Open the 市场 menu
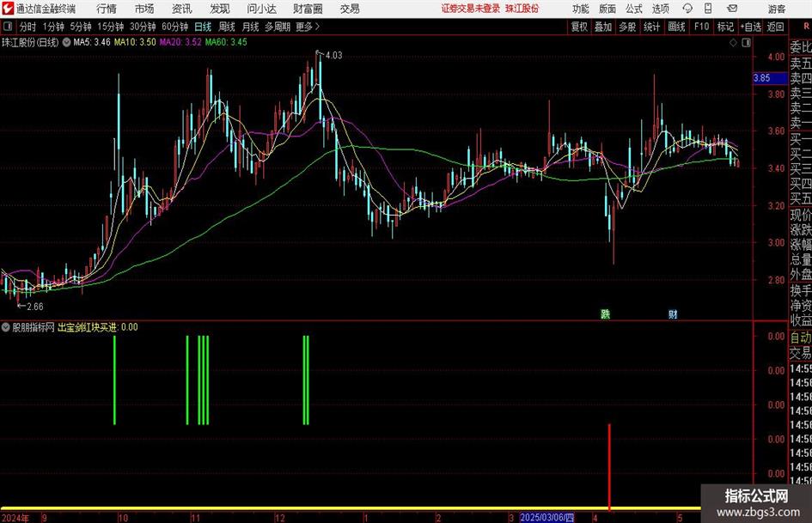This screenshot has width=812, height=523. pos(144,9)
